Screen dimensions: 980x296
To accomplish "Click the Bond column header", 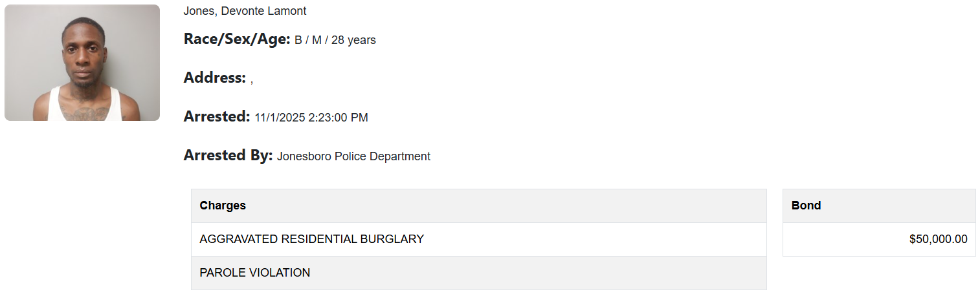I will pos(806,206).
